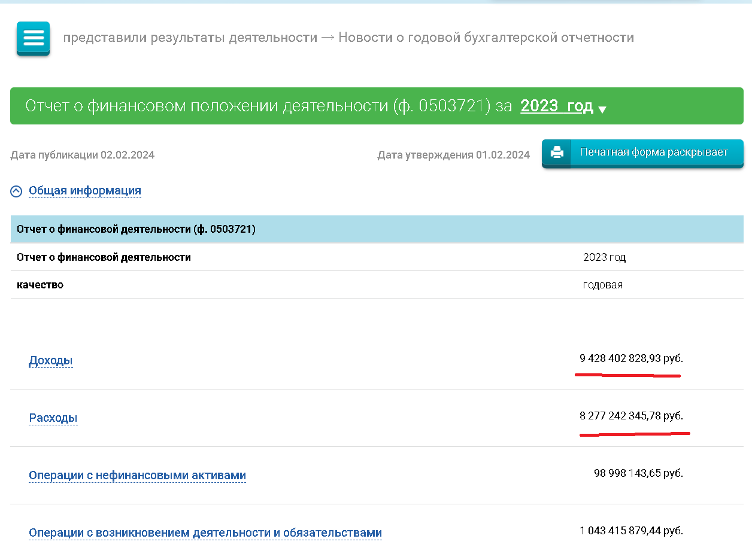Open Операции с нефинансовыми активами link
752x560 pixels.
(x=137, y=476)
